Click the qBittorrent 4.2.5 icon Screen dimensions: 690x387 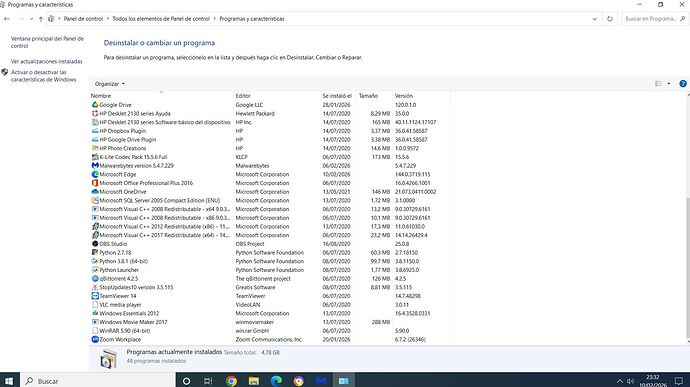pos(95,279)
